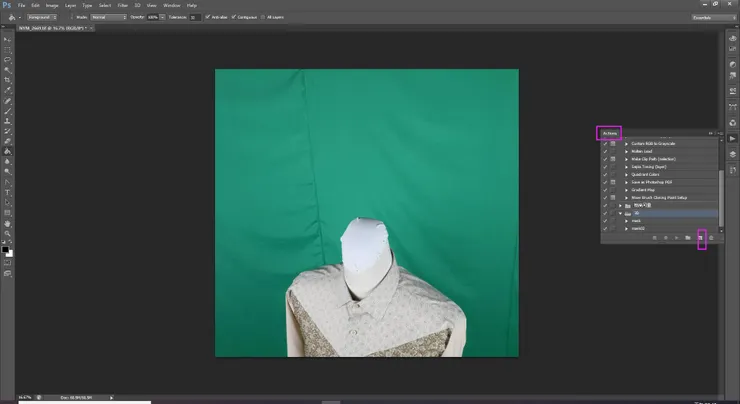740x404 pixels.
Task: Click the Delete action trash icon
Action: point(711,238)
